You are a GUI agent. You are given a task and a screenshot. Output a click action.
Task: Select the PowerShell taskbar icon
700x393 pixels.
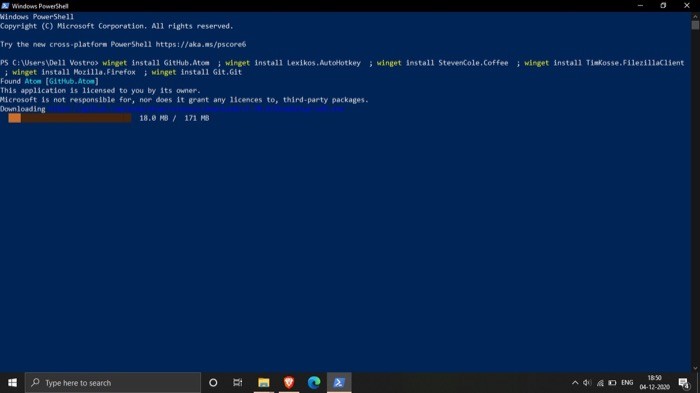point(339,383)
